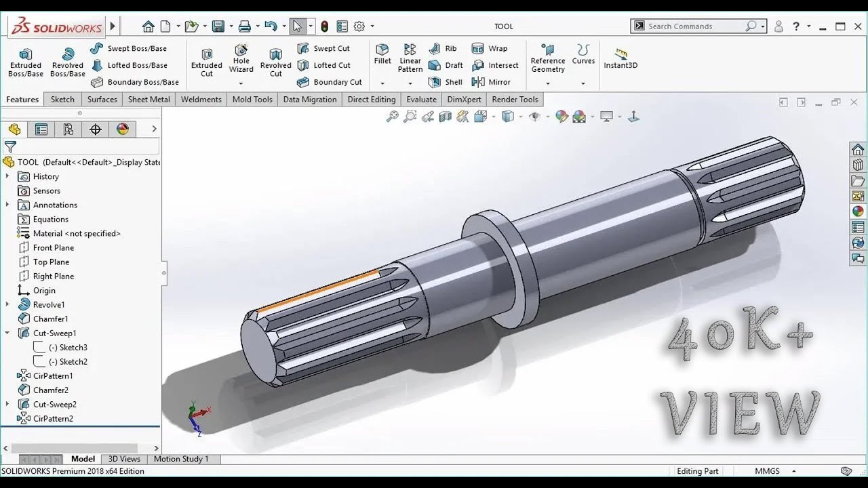This screenshot has width=868, height=488.
Task: Collapse the Cut-Sweep1 feature node
Action: (x=7, y=333)
